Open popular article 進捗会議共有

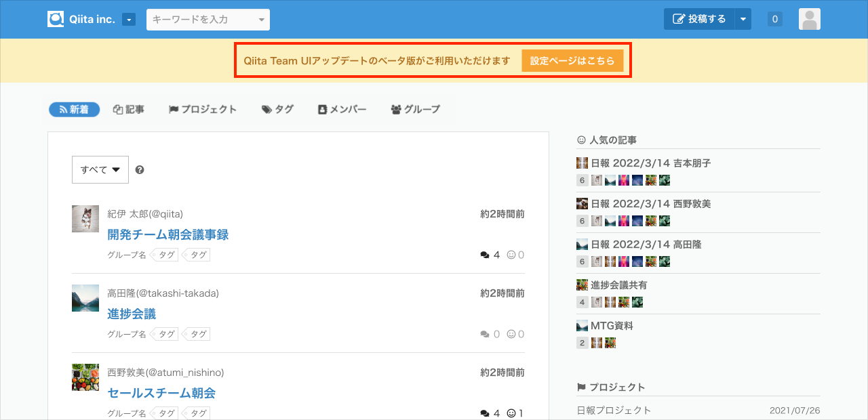(618, 285)
